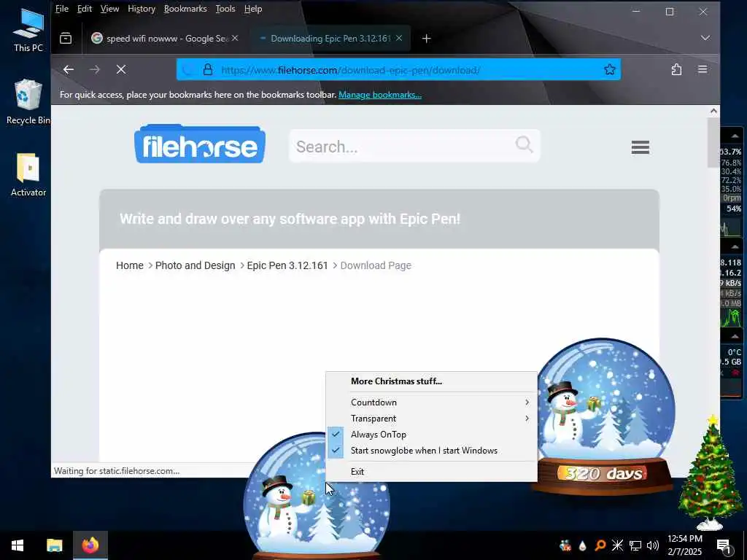747x560 pixels.
Task: Open the volume speaker tray icon
Action: pos(653,545)
